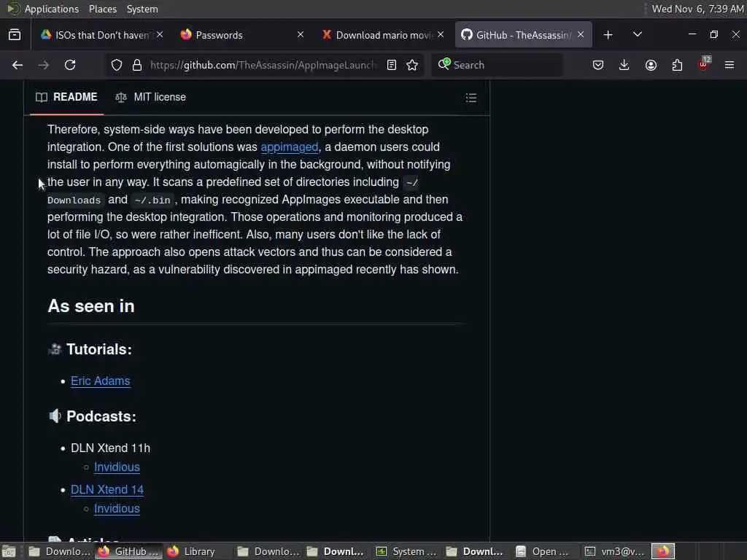Click the 'DLN Xtend 11h' list item
This screenshot has width=747, height=560.
tap(110, 448)
